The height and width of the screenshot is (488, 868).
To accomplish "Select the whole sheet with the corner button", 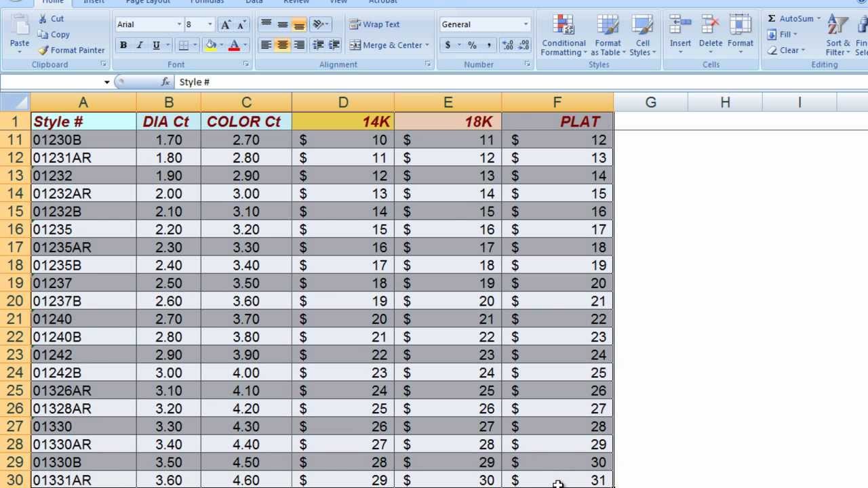I will pos(15,102).
